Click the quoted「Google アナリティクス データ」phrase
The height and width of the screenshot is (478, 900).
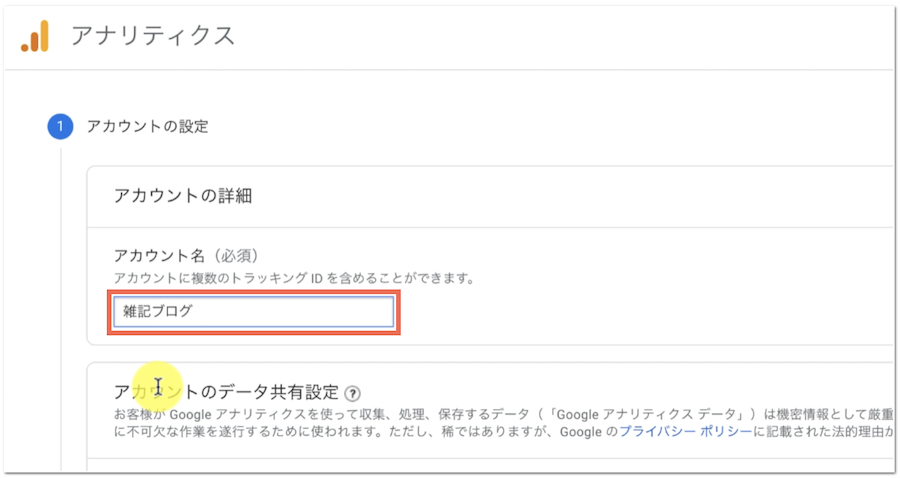coord(629,413)
